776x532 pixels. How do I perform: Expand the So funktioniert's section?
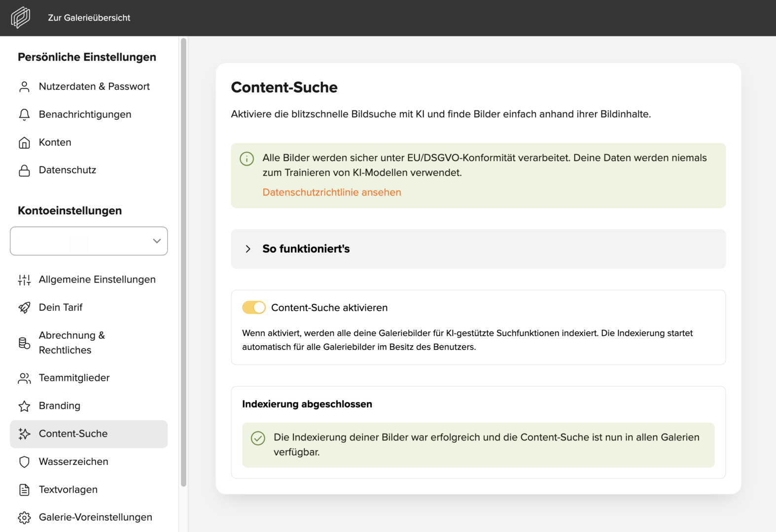pos(306,249)
